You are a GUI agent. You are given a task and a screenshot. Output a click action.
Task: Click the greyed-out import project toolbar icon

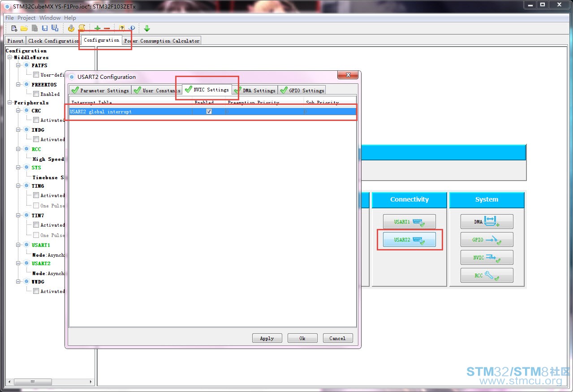pos(34,28)
